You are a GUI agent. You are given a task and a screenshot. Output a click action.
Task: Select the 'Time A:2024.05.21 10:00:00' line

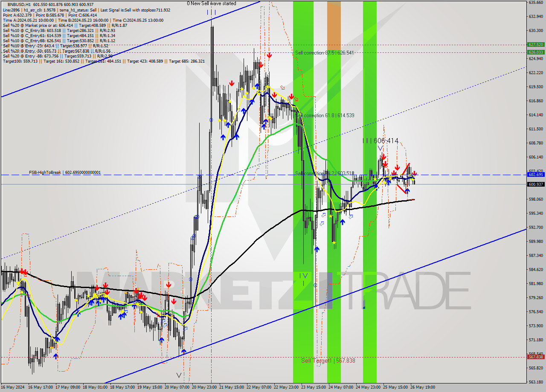click(x=83, y=20)
